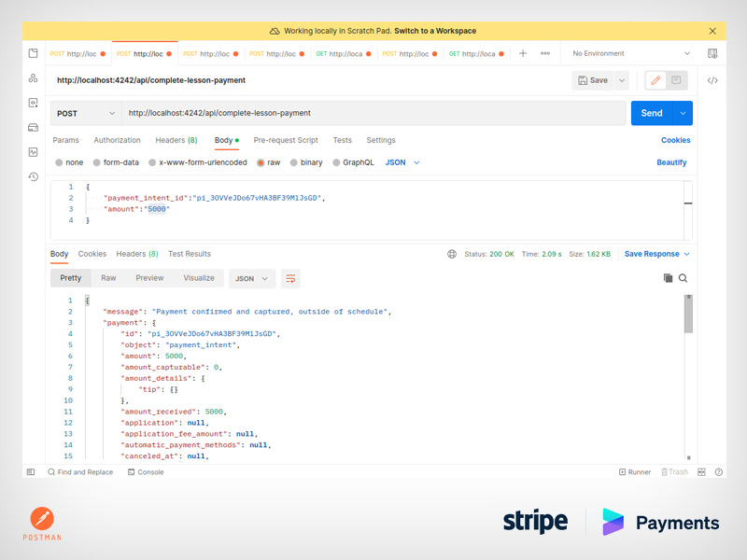Click the code snippet icon on the right
This screenshot has height=560, width=747.
712,80
